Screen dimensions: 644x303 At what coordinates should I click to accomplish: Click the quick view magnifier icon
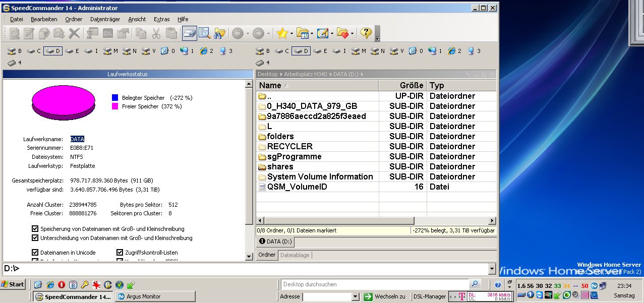tap(204, 33)
